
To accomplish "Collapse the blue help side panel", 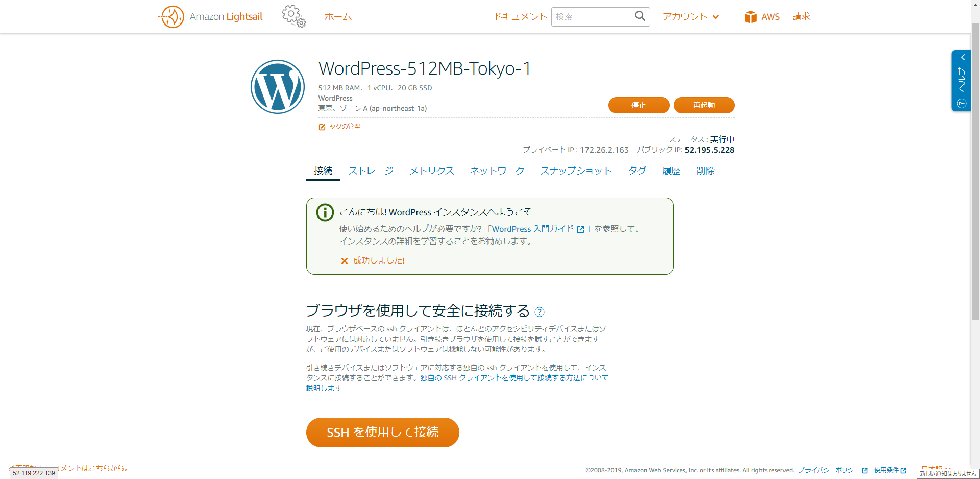I will [963, 57].
